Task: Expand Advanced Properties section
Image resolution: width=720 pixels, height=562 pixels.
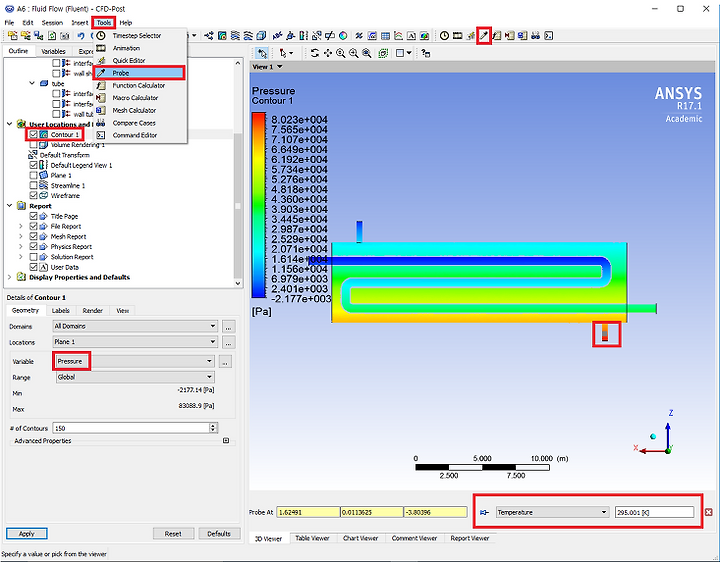Action: (225, 441)
